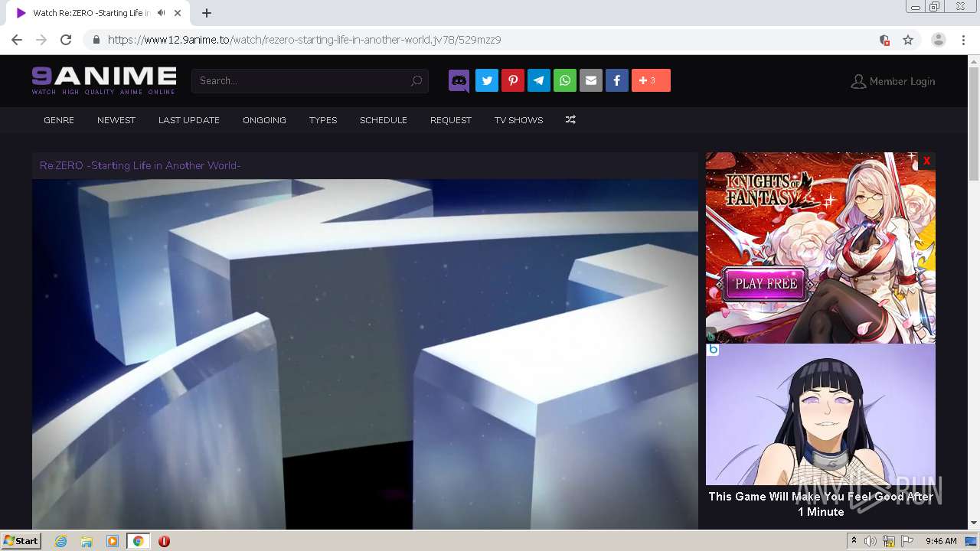This screenshot has width=980, height=551.
Task: Open the REQUEST page
Action: pos(451,120)
